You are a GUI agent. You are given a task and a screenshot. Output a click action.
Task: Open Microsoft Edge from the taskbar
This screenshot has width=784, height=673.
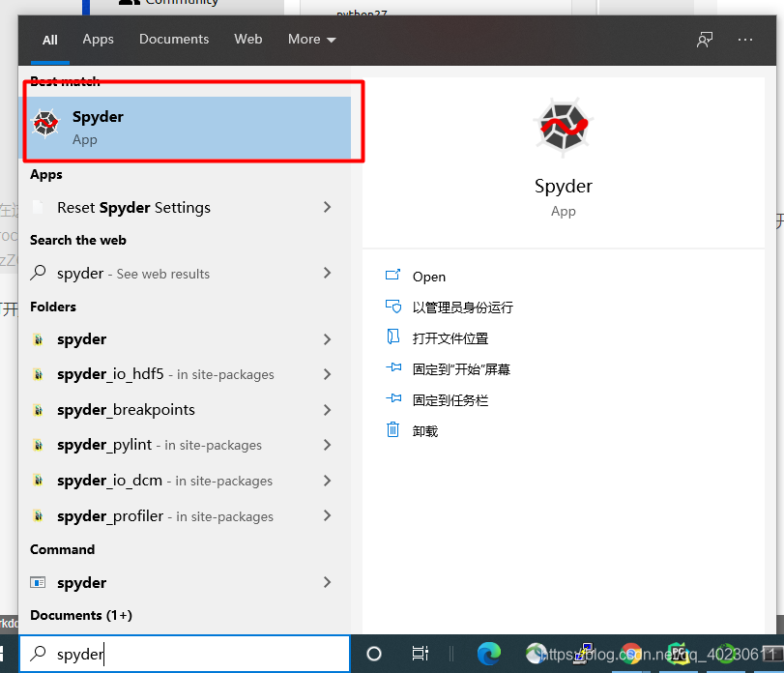(488, 654)
